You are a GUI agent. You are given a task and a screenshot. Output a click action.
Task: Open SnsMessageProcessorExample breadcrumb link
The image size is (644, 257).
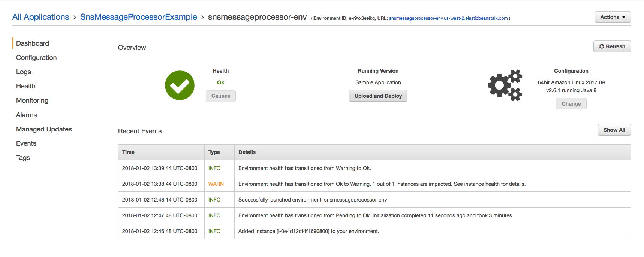(138, 17)
